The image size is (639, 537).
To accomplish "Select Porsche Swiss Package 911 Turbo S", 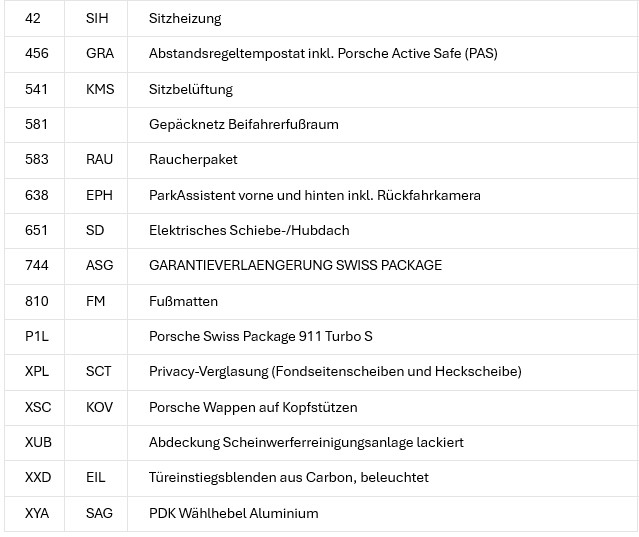I will [x=260, y=336].
